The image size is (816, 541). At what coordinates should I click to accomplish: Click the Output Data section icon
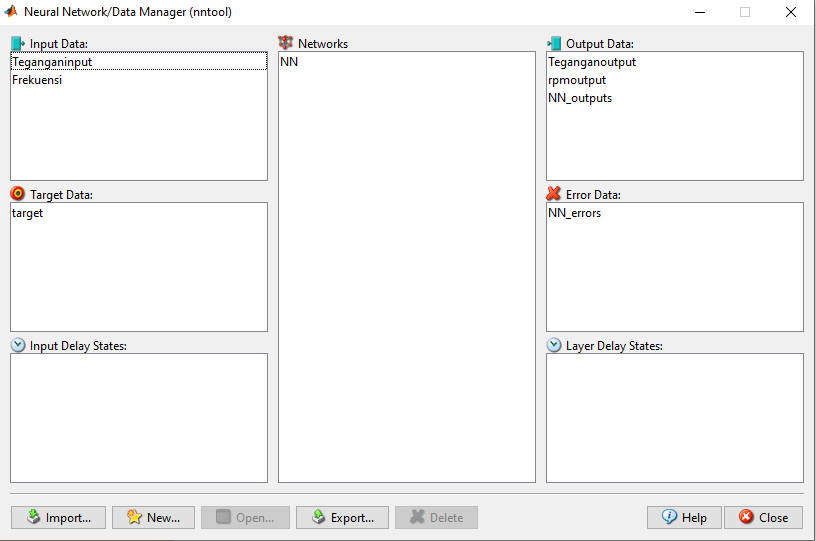point(554,43)
